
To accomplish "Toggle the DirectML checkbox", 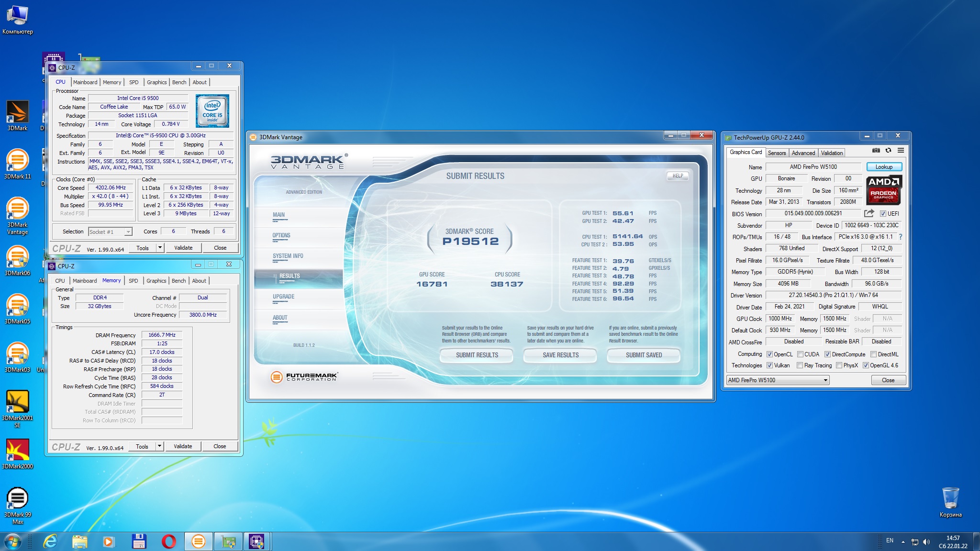I will 873,354.
